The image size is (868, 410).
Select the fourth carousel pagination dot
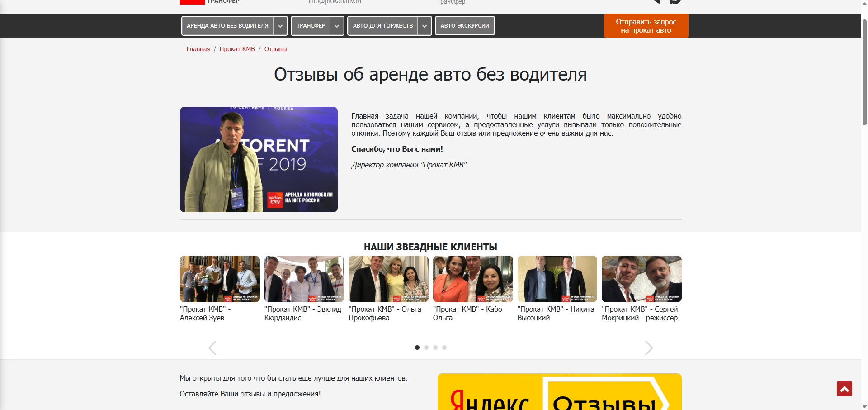click(x=444, y=348)
